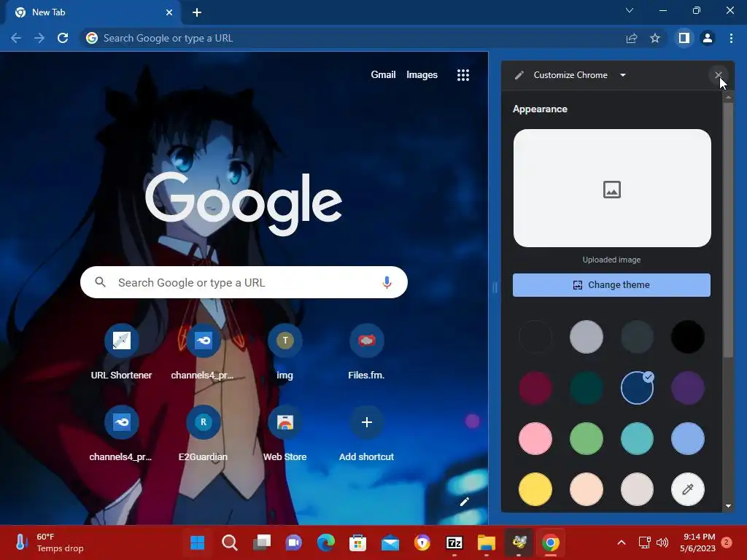Select the beige grey color swatch
The height and width of the screenshot is (560, 747).
point(637,489)
